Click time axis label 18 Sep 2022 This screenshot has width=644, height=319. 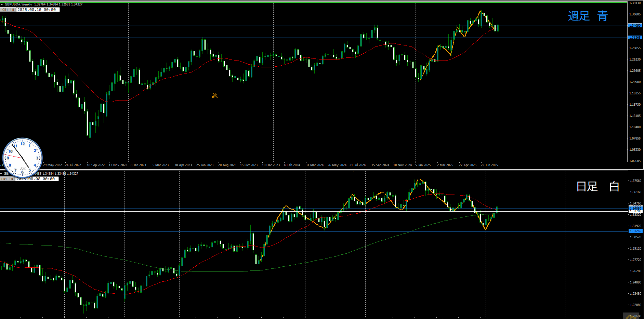pos(96,165)
